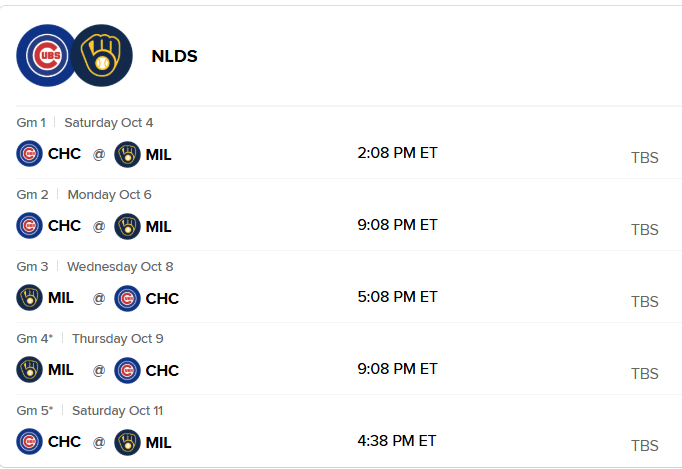Select the MIL team name in Game 4
Image resolution: width=682 pixels, height=469 pixels.
pos(61,370)
